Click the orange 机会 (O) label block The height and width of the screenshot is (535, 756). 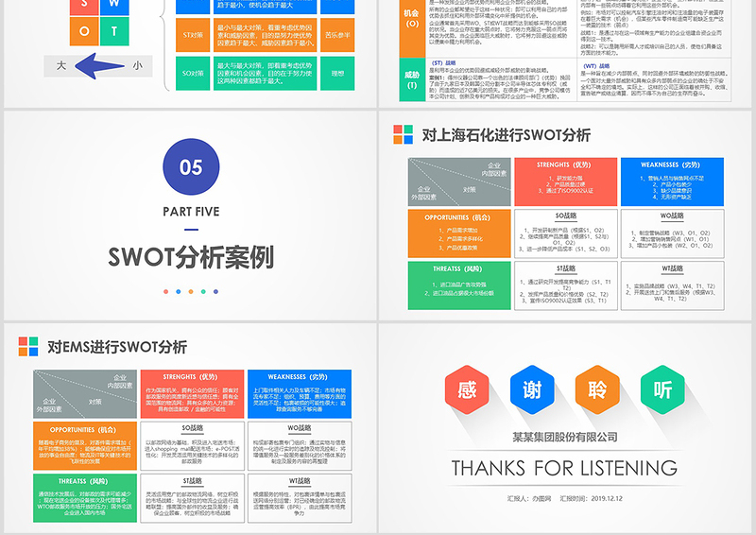coord(411,18)
